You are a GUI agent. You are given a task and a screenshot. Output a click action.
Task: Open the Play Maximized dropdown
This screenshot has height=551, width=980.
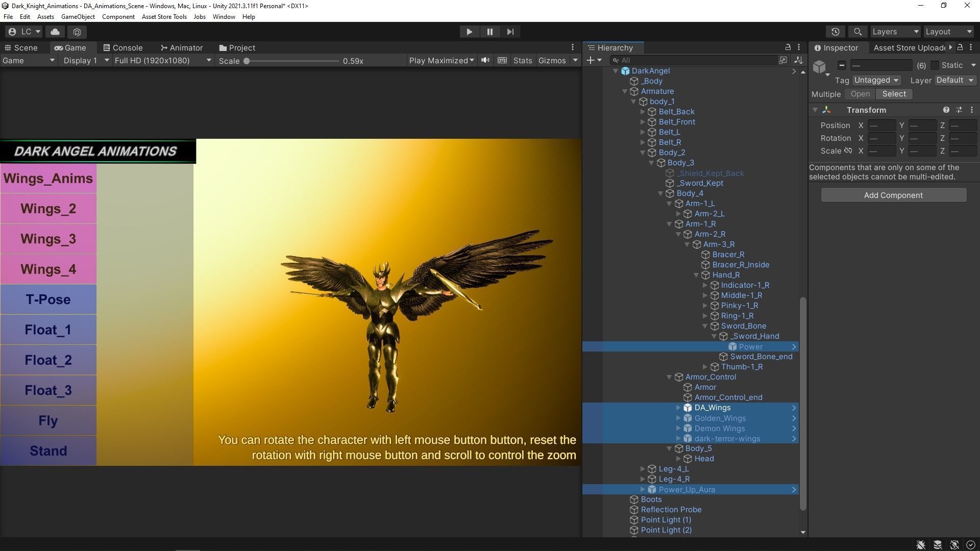(442, 60)
